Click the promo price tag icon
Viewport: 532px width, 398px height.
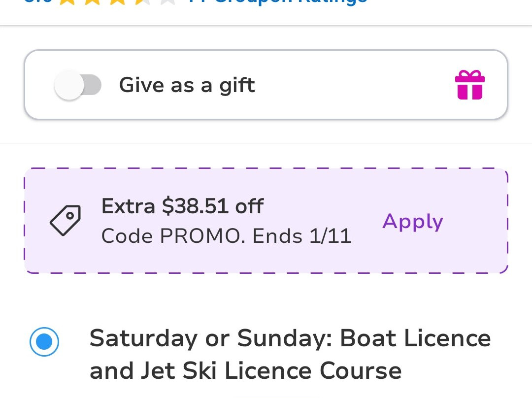[65, 220]
